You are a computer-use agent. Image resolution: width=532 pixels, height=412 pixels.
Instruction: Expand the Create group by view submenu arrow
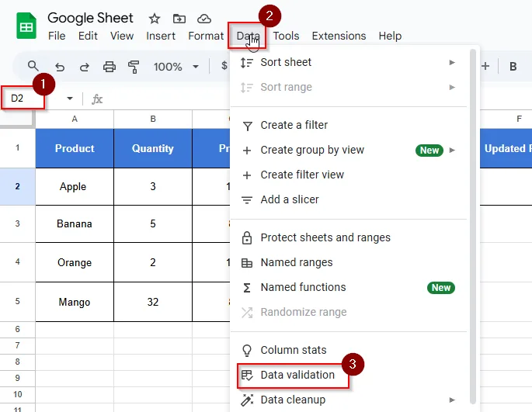[x=452, y=150]
